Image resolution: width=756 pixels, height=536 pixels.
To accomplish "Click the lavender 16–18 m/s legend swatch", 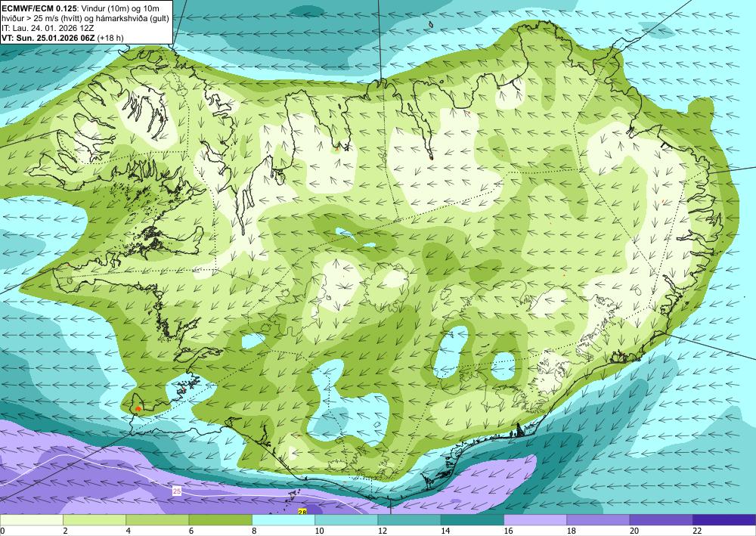I will 535,520.
